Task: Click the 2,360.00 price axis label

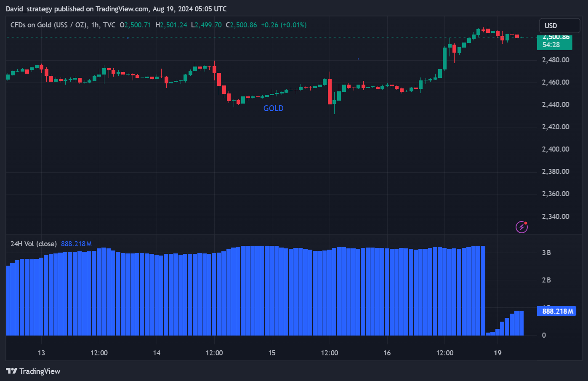Action: pyautogui.click(x=556, y=194)
